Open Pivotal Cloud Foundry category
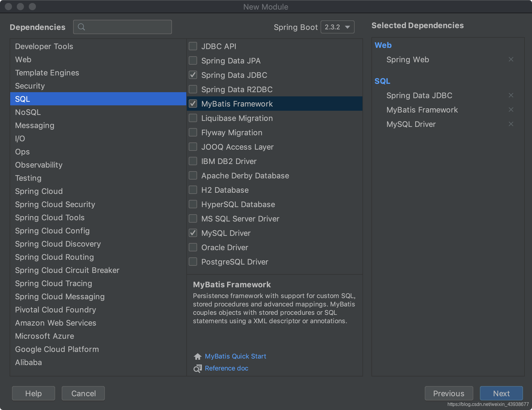Screen dimensions: 532x410 (98, 310)
